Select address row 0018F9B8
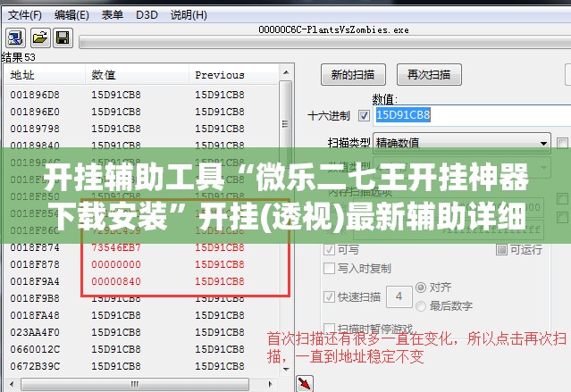 click(x=141, y=298)
